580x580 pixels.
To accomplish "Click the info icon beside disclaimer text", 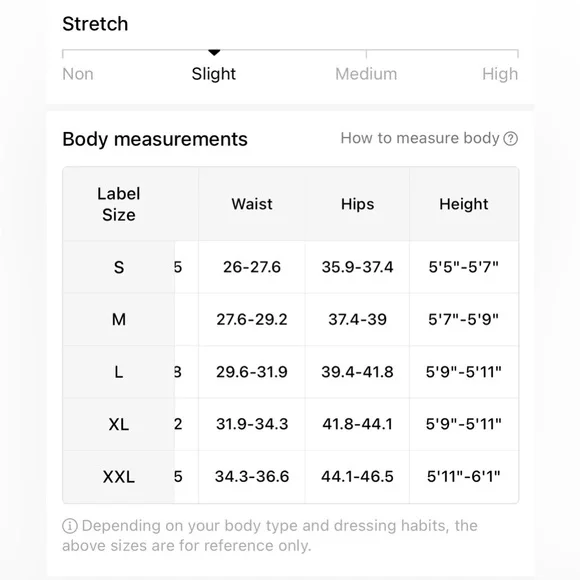I will pos(70,526).
